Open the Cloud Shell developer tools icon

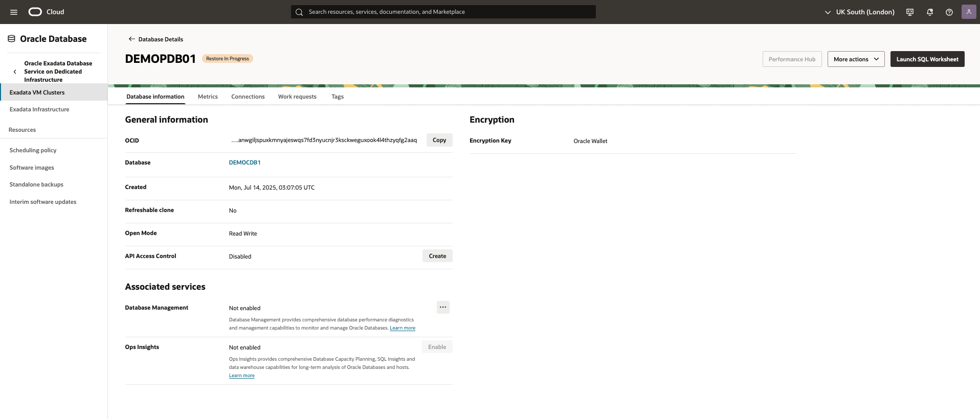click(910, 12)
